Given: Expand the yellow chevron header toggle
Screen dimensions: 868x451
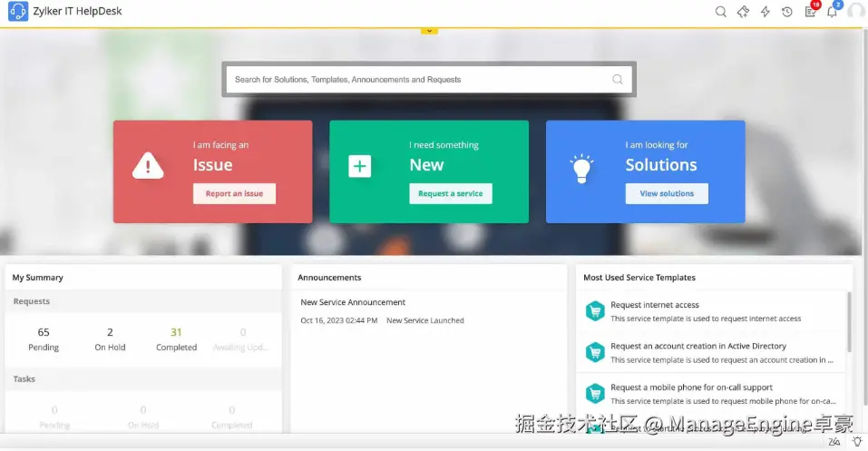Looking at the screenshot, I should pos(429,31).
